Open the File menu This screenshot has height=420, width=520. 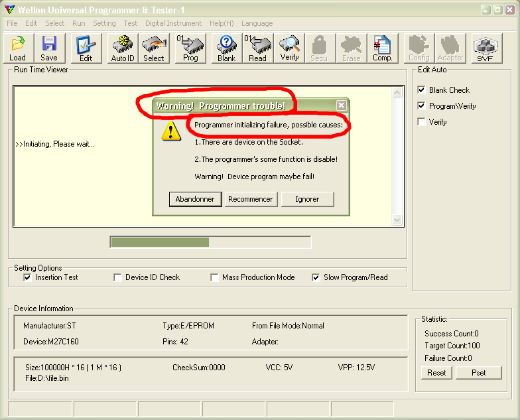[x=12, y=23]
